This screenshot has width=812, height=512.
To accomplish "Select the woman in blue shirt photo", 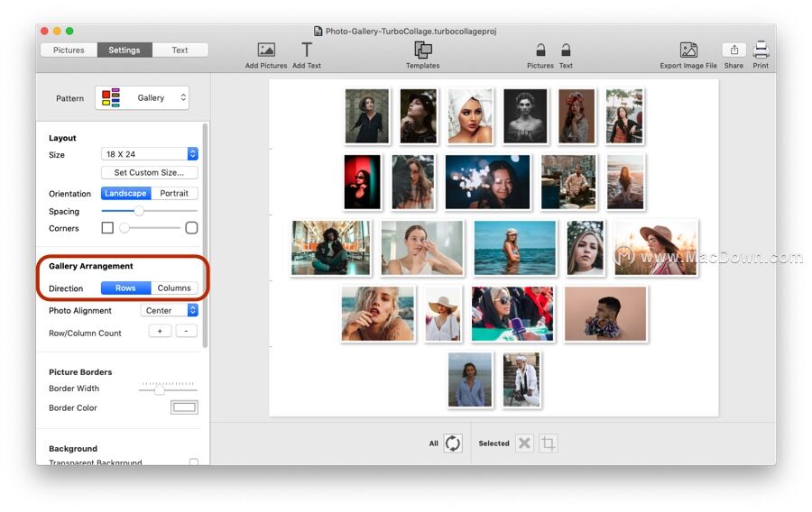I will (470, 379).
